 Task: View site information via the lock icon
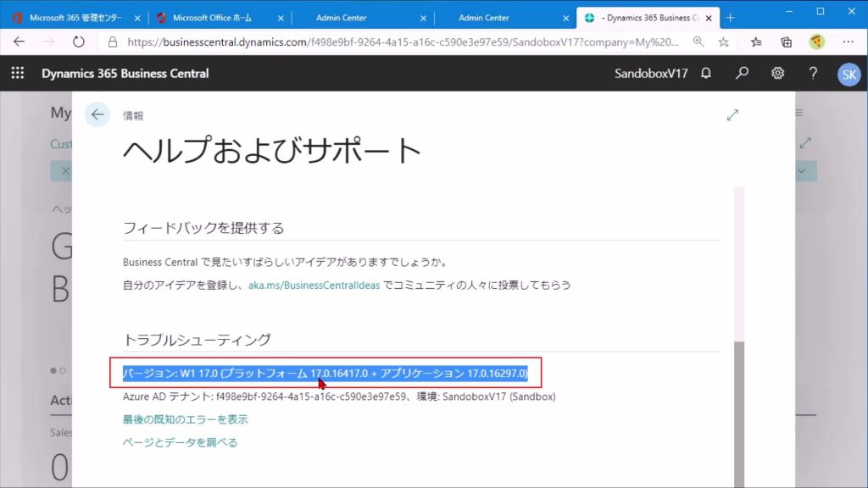[x=113, y=42]
